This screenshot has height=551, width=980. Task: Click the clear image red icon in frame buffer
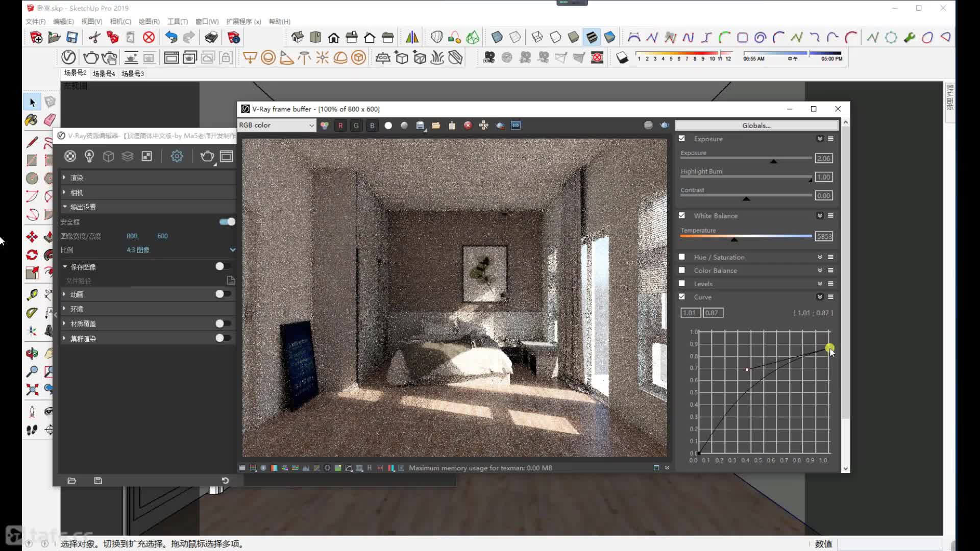pyautogui.click(x=468, y=126)
